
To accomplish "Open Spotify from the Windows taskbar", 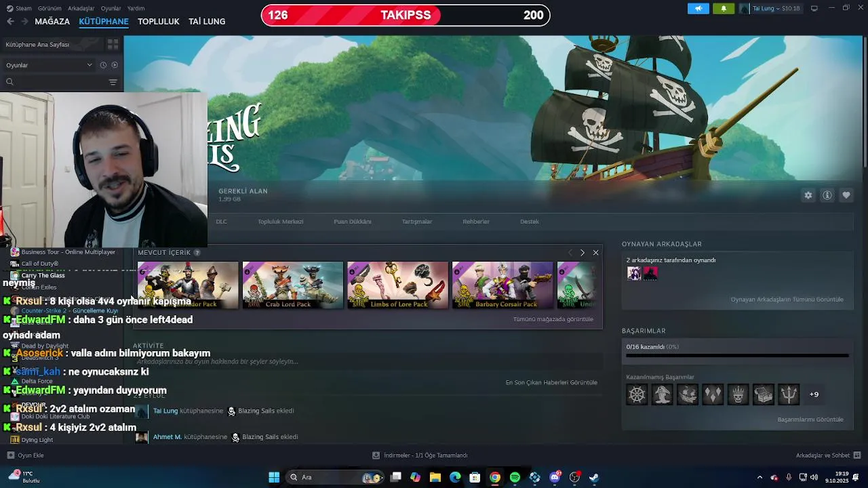I will [515, 477].
